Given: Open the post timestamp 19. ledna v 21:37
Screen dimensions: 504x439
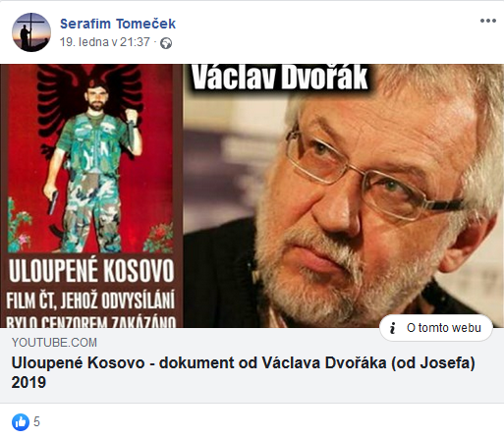Looking at the screenshot, I should coord(105,42).
